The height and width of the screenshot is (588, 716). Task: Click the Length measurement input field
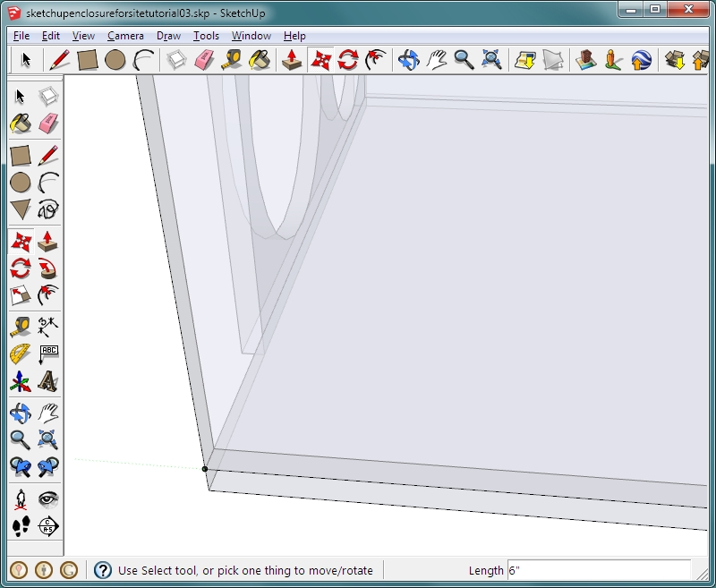(599, 570)
